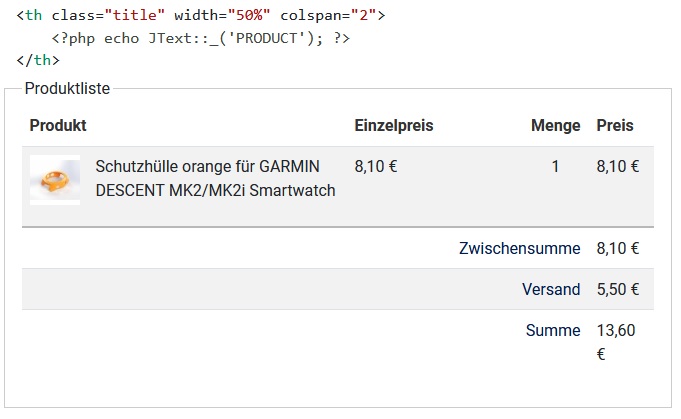Click the Zwischensumme label

tap(519, 248)
